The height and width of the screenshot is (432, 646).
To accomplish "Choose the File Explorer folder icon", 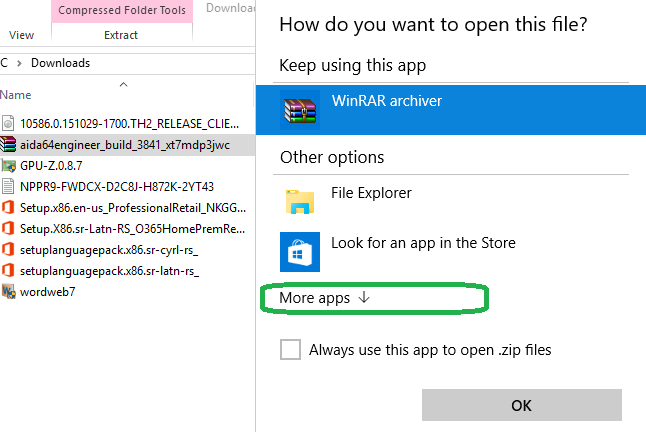I will [300, 202].
